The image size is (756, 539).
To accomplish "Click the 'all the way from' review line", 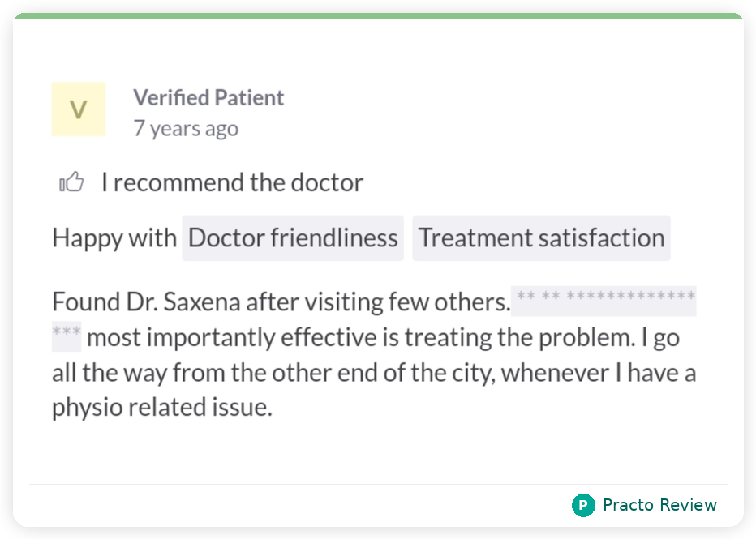I will (373, 373).
